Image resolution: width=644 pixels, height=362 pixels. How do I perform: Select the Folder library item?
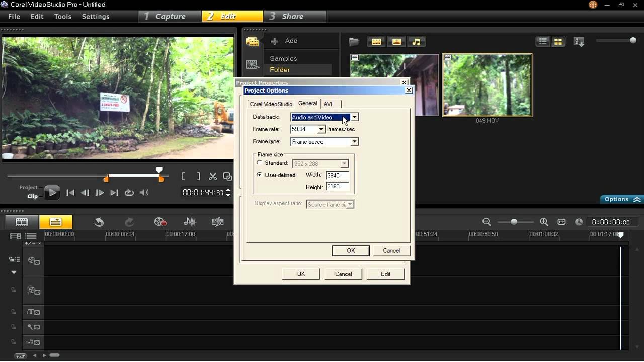click(280, 70)
